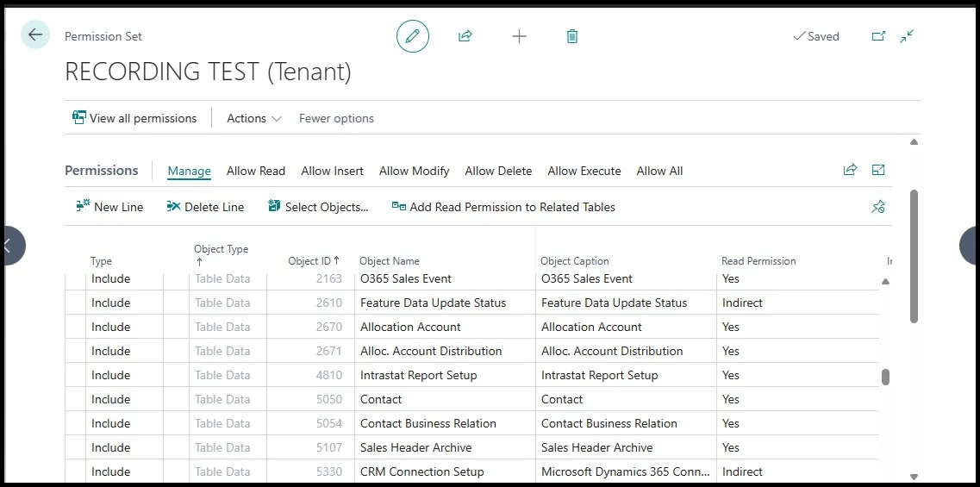
Task: Open the Read Permission column header menu
Action: click(758, 261)
